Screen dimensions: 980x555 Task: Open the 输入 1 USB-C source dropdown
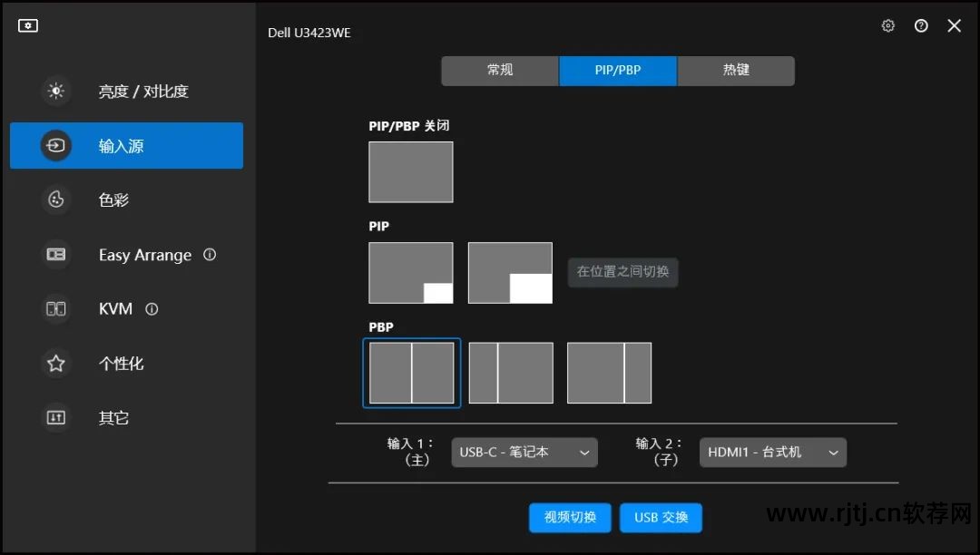click(x=524, y=452)
